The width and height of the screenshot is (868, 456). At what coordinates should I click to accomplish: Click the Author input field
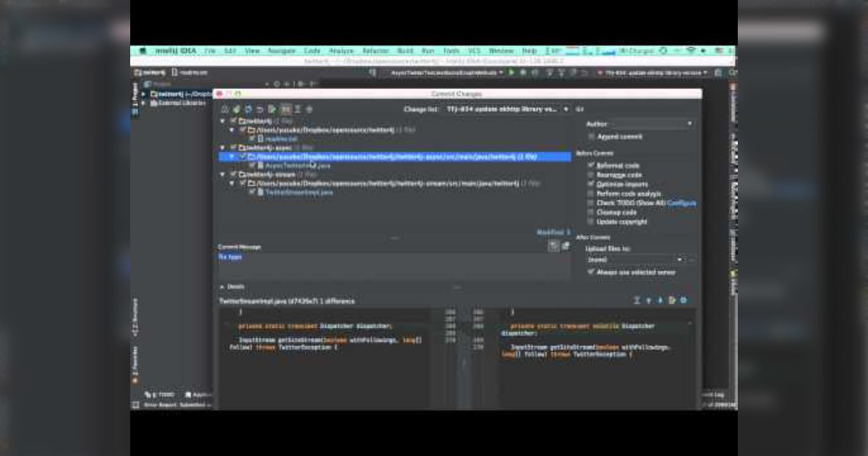(651, 124)
